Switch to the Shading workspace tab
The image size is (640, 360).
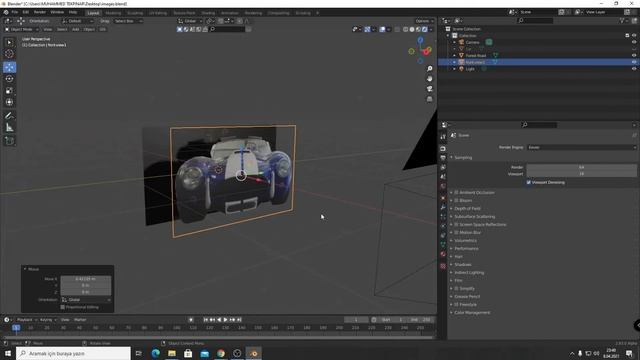[x=208, y=13]
